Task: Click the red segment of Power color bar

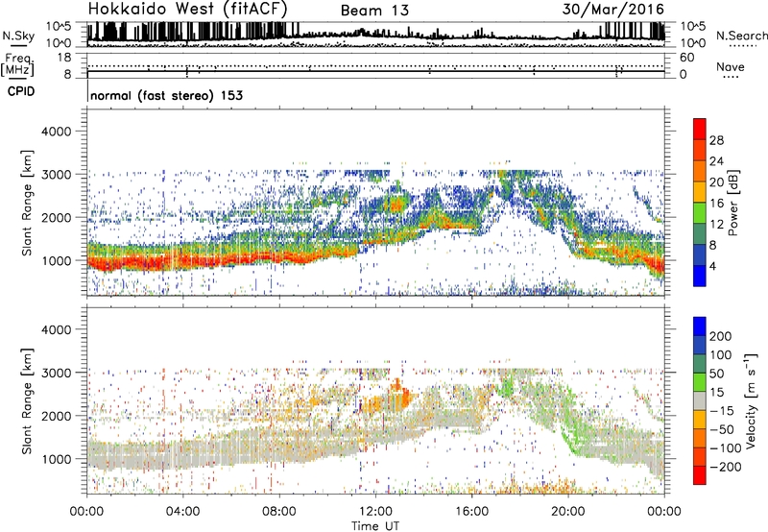Action: pyautogui.click(x=700, y=129)
